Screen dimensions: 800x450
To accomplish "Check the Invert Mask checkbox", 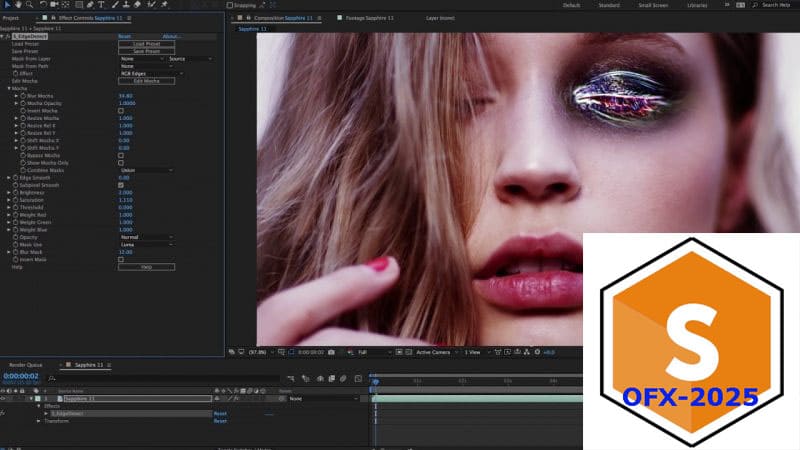I will click(x=121, y=260).
